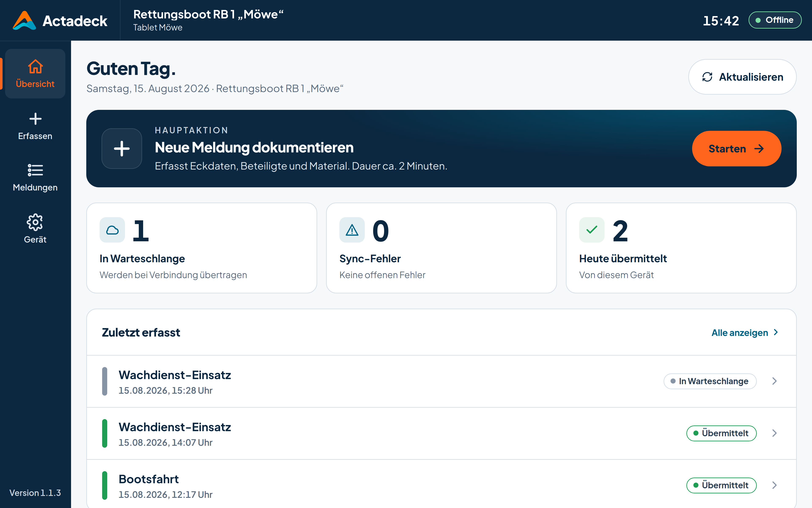The height and width of the screenshot is (508, 812).
Task: Click the plus icon in Hauptaktion banner
Action: click(122, 149)
